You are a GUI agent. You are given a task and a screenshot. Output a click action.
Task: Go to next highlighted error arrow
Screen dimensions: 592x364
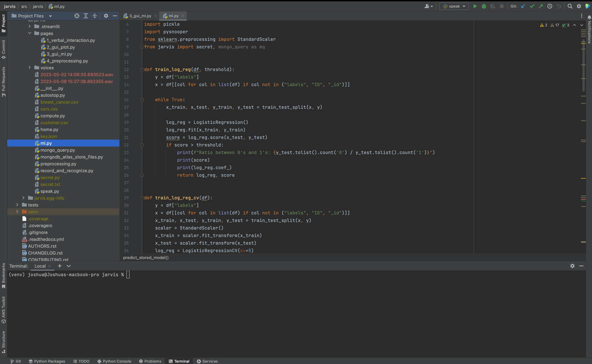click(x=582, y=25)
